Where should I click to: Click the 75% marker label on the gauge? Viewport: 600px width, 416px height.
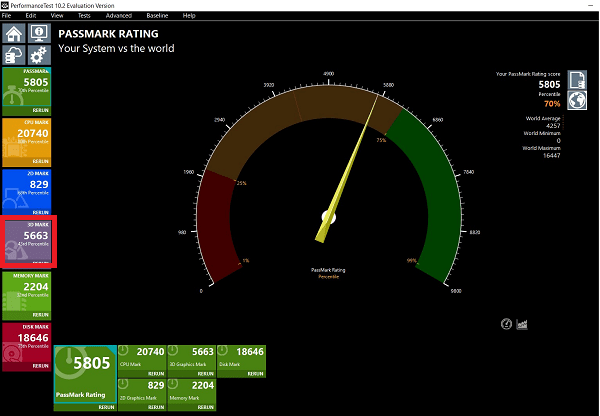tap(381, 140)
